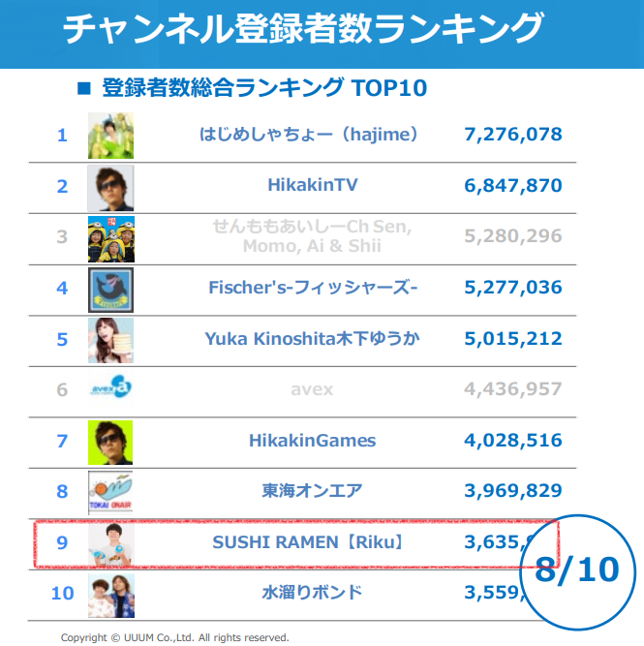The image size is (644, 646).
Task: Click the hajime channel avatar thumbnail
Action: 111,135
